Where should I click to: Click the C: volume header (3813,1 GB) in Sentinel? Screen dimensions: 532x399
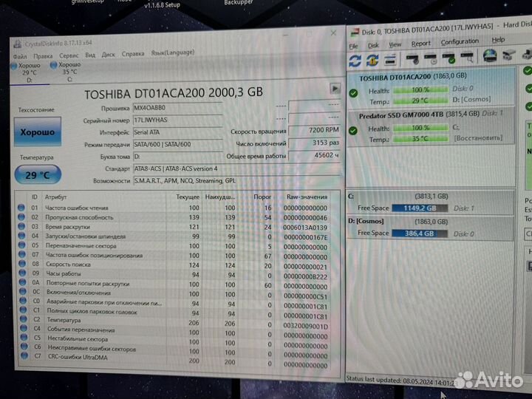(x=430, y=196)
